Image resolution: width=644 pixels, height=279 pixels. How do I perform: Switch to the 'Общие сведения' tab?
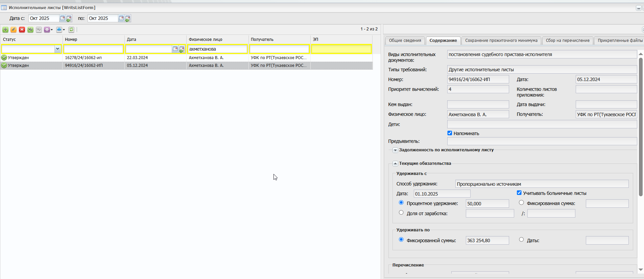(405, 41)
